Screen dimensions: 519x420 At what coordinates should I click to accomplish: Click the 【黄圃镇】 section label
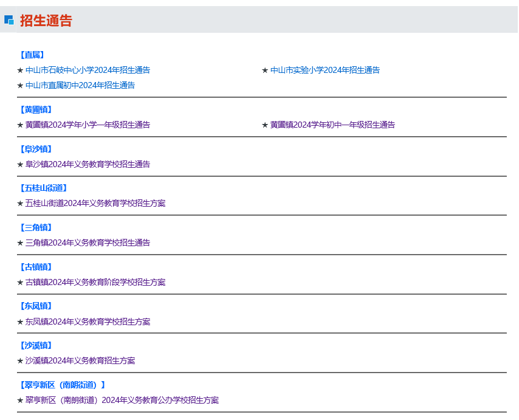(x=36, y=109)
